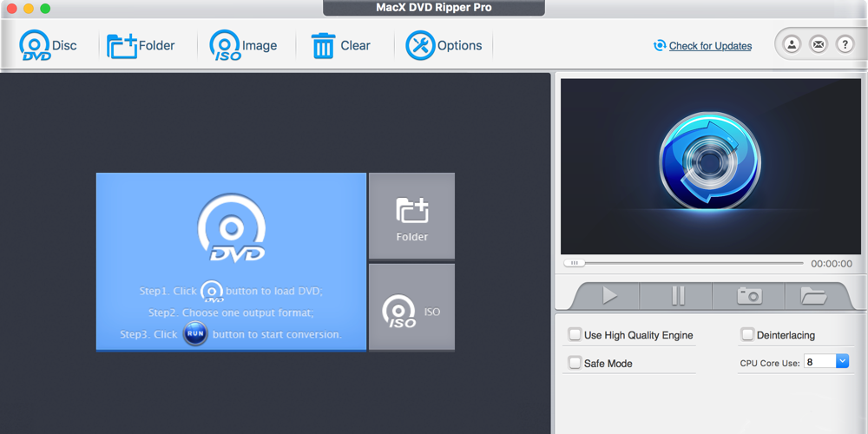Click the large blue DVD tile
This screenshot has height=434, width=868.
(x=231, y=261)
